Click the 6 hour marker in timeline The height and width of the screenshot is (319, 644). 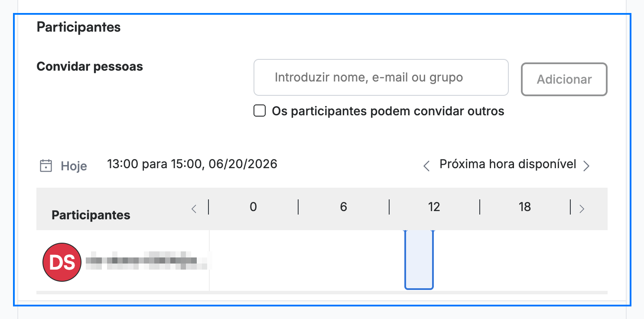[344, 207]
